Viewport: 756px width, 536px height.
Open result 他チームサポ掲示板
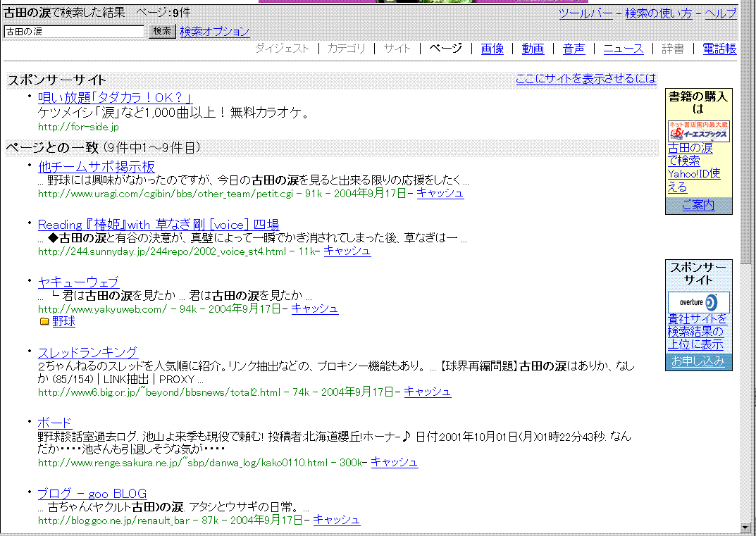97,167
